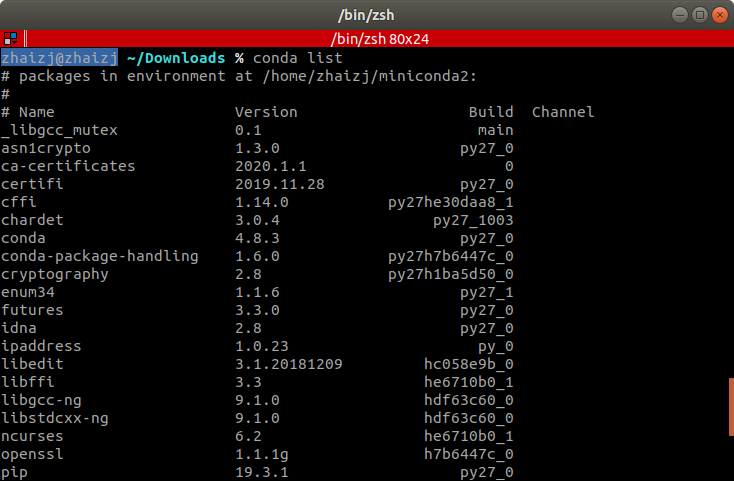Click build hc058e9b_0 of libedit

(x=469, y=364)
